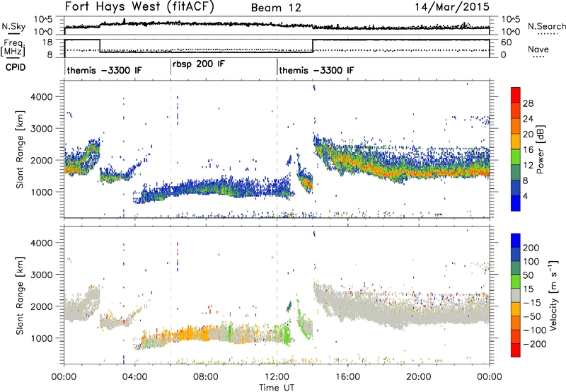Click the '16:00' time tick label
Image resolution: width=566 pixels, height=392 pixels.
click(347, 377)
